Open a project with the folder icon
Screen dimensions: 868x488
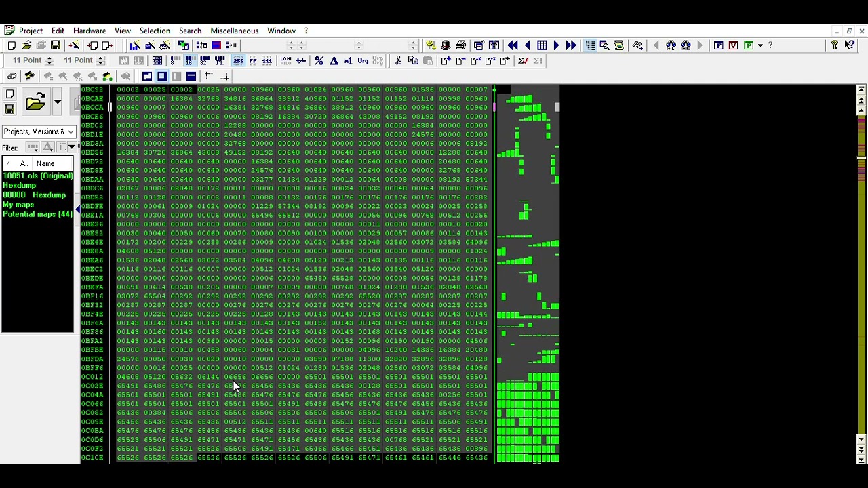point(26,45)
